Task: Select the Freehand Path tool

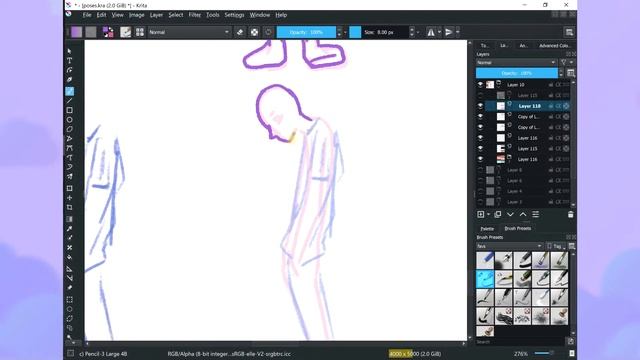Action: 69,157
